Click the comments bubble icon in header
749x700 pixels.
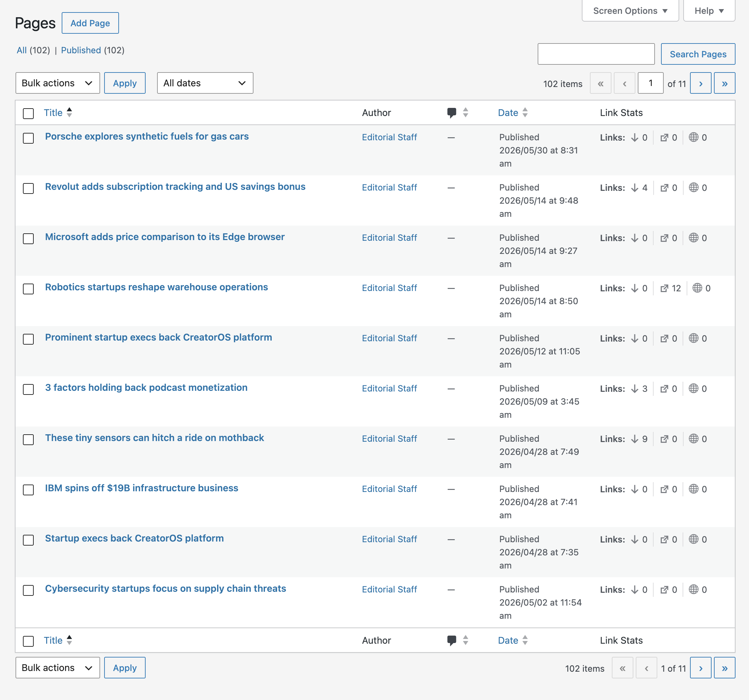pos(451,113)
